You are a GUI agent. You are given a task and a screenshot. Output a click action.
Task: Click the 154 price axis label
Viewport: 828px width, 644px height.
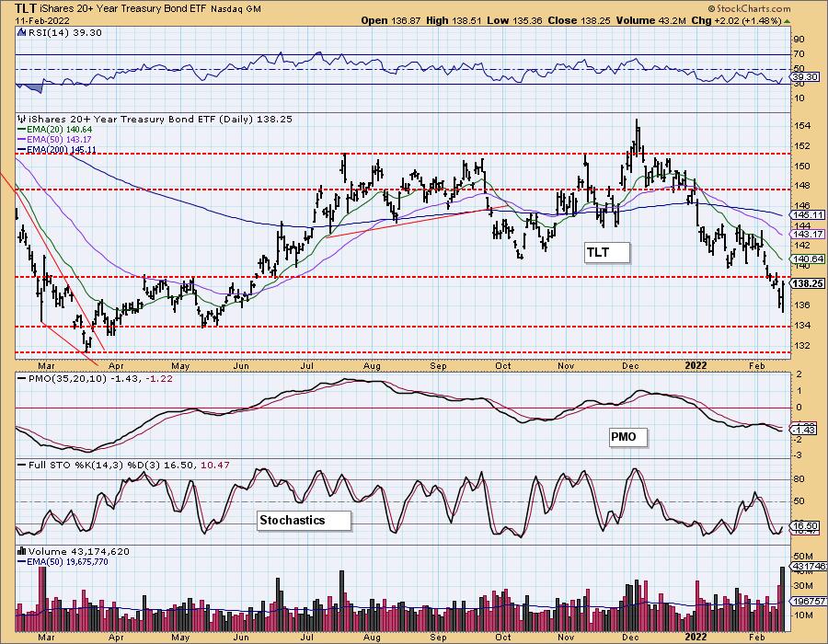coord(801,126)
